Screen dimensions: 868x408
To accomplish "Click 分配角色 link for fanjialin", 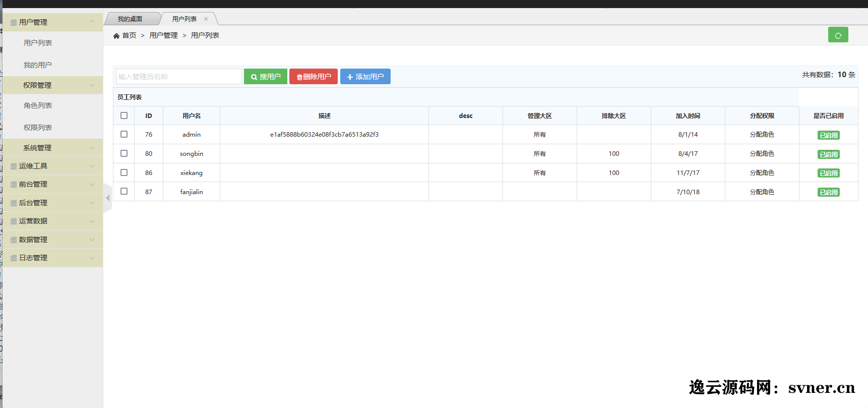I will 762,192.
